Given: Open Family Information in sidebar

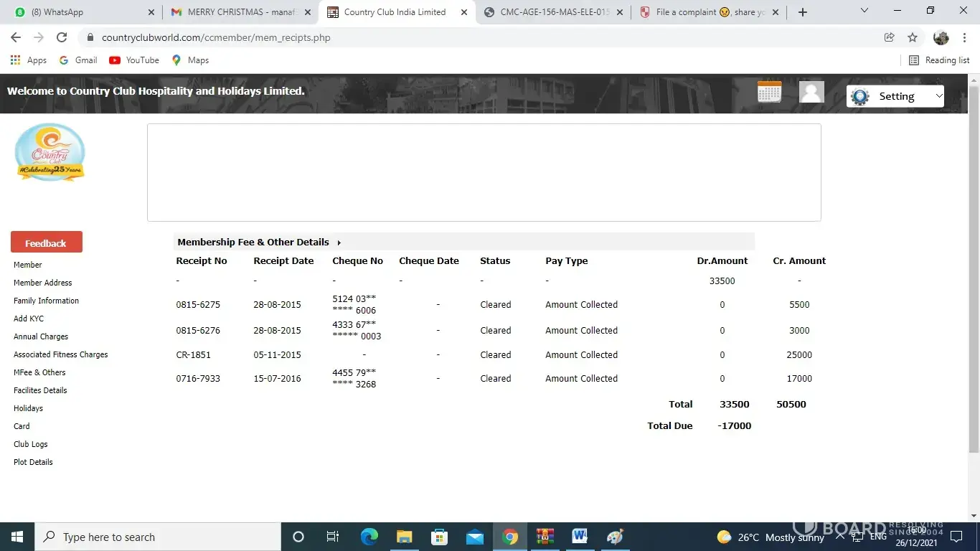Looking at the screenshot, I should coord(46,301).
